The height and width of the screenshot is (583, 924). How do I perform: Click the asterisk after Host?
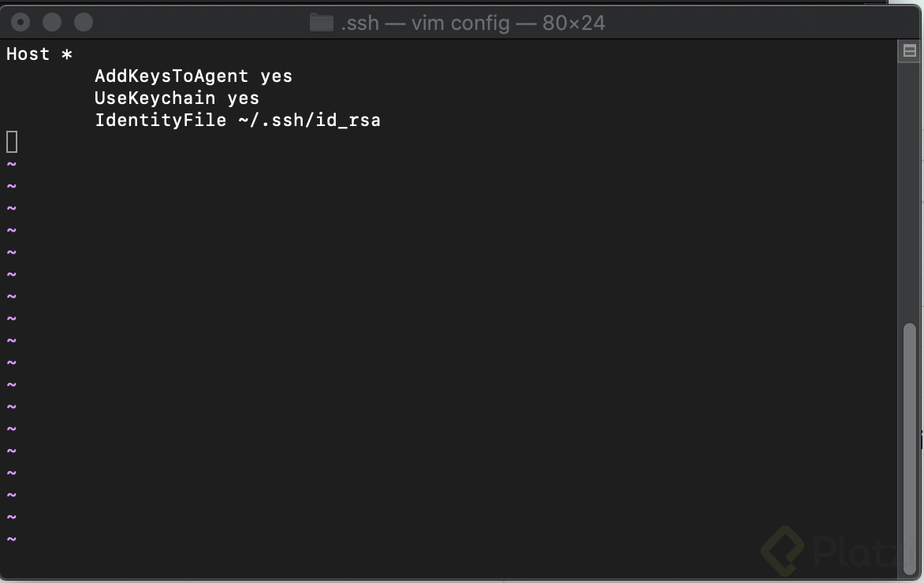66,55
